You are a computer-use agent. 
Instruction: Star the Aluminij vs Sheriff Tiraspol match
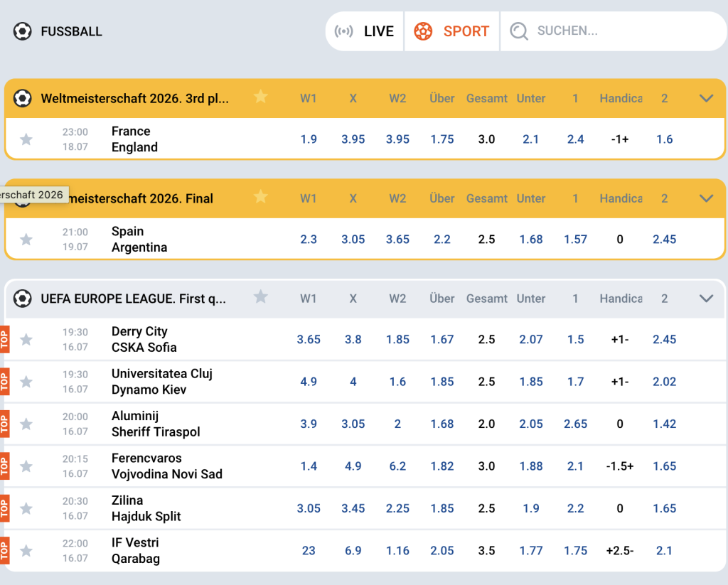click(x=26, y=424)
